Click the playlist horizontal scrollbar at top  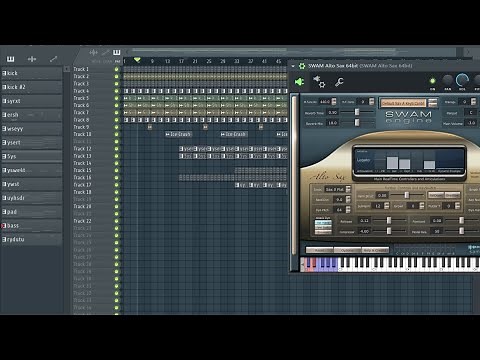[293, 52]
